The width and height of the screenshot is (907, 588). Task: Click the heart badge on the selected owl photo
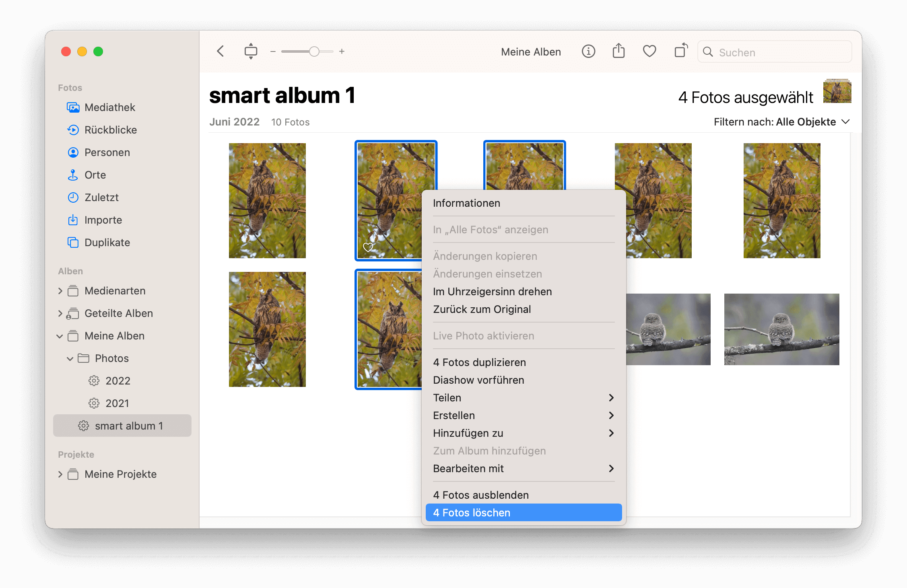(x=368, y=247)
